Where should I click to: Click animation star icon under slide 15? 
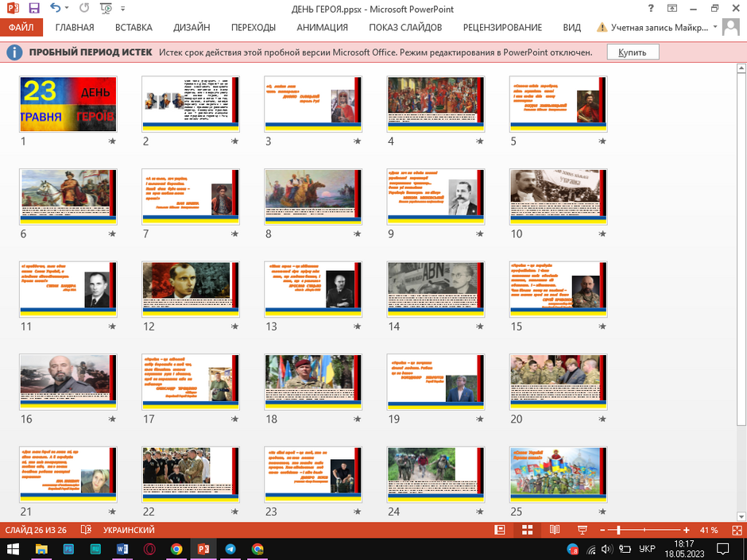tap(602, 326)
